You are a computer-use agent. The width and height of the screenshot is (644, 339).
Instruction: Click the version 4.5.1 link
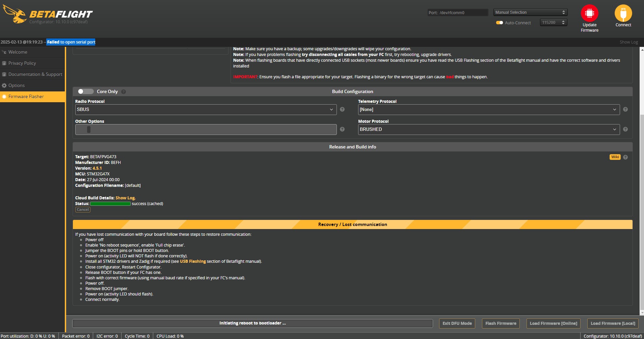[97, 168]
